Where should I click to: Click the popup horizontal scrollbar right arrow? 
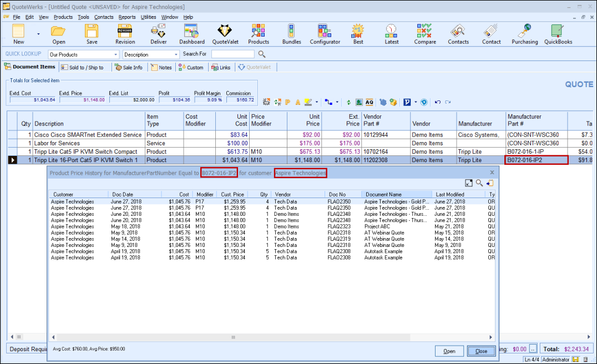pos(490,337)
